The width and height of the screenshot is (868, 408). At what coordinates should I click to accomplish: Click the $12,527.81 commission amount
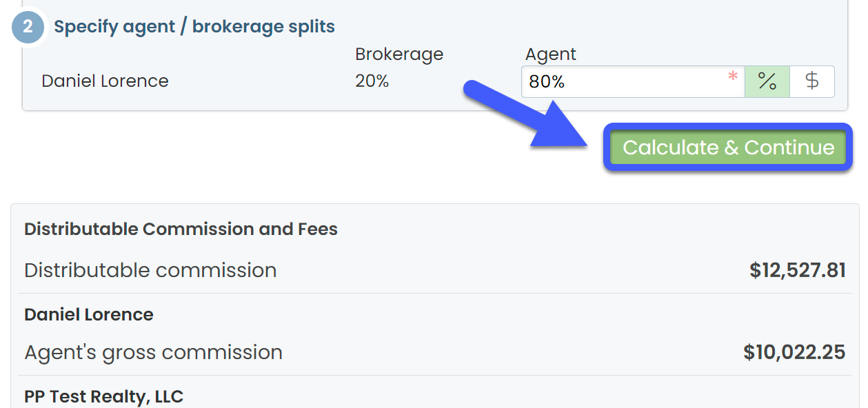tap(797, 270)
